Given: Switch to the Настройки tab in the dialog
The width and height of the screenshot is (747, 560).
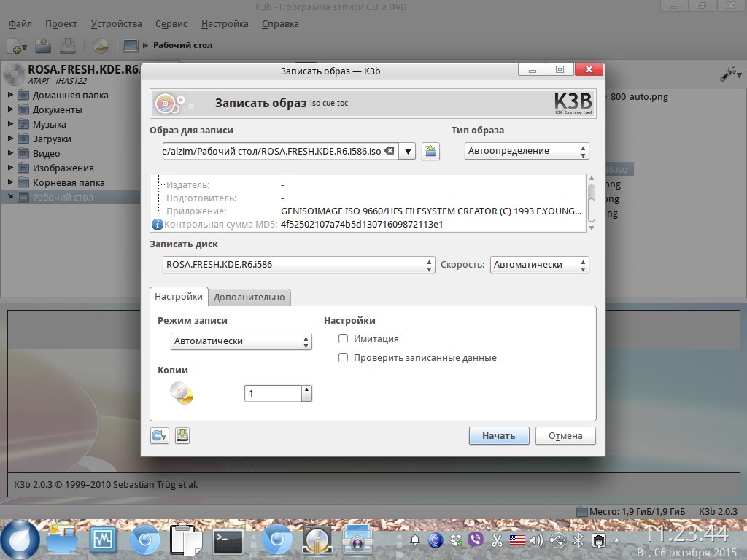Looking at the screenshot, I should pos(179,296).
